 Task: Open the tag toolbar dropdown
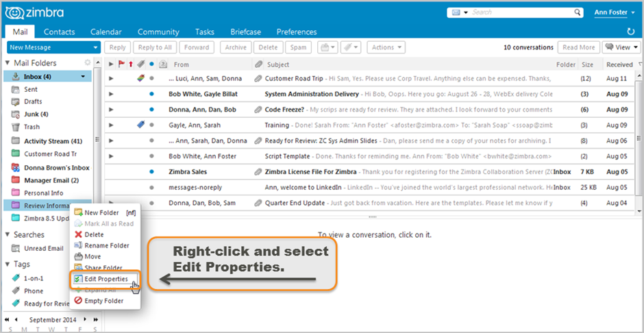(x=351, y=47)
